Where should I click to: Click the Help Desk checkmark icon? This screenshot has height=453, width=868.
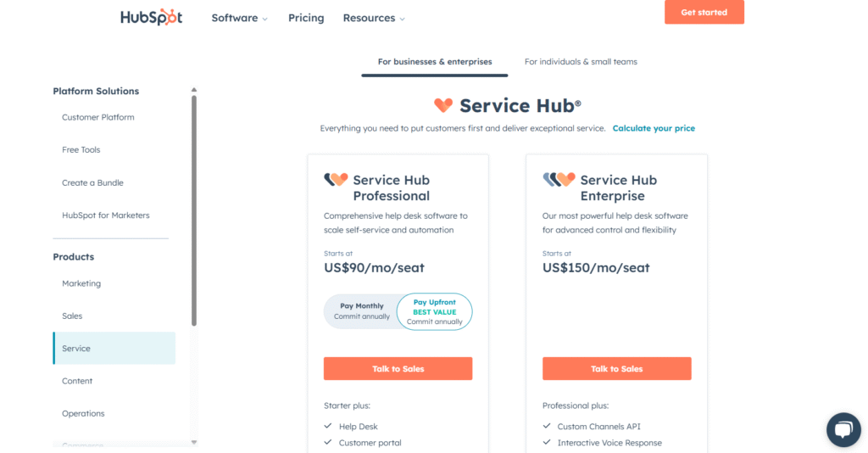click(328, 427)
